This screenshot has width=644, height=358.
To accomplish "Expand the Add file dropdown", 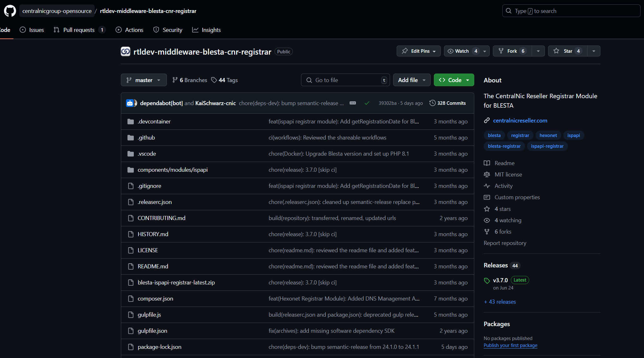I will point(411,80).
